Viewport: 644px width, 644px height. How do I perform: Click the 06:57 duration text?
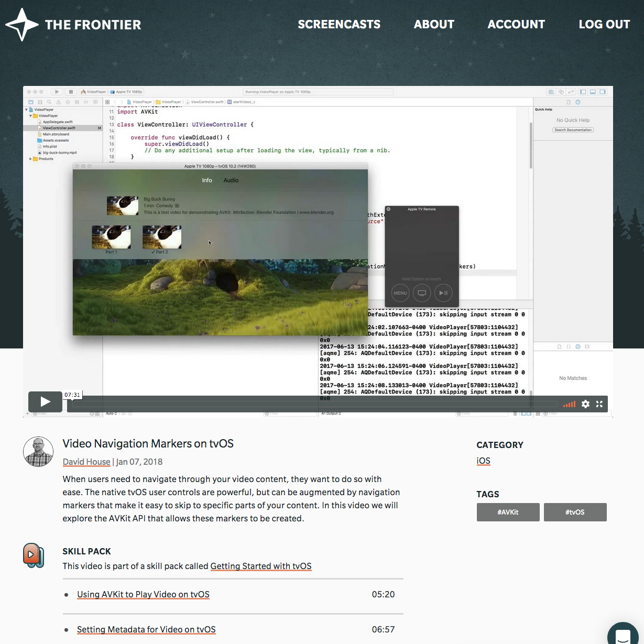click(383, 629)
